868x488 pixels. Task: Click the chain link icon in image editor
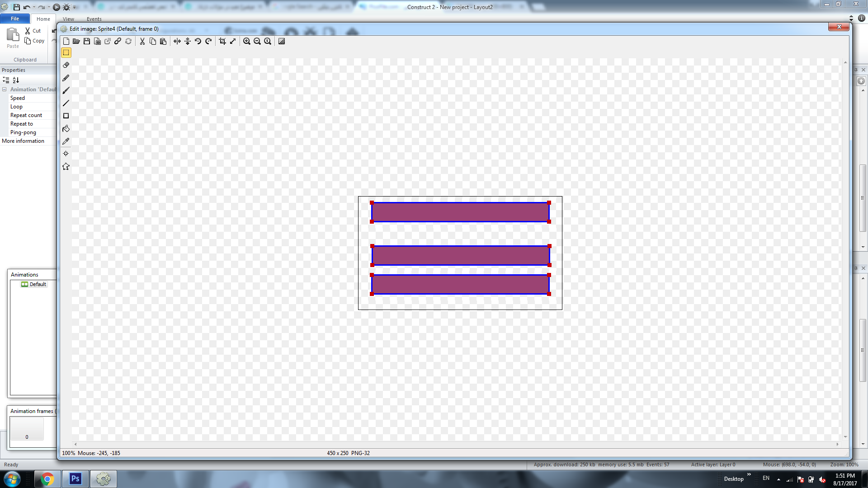coord(118,41)
